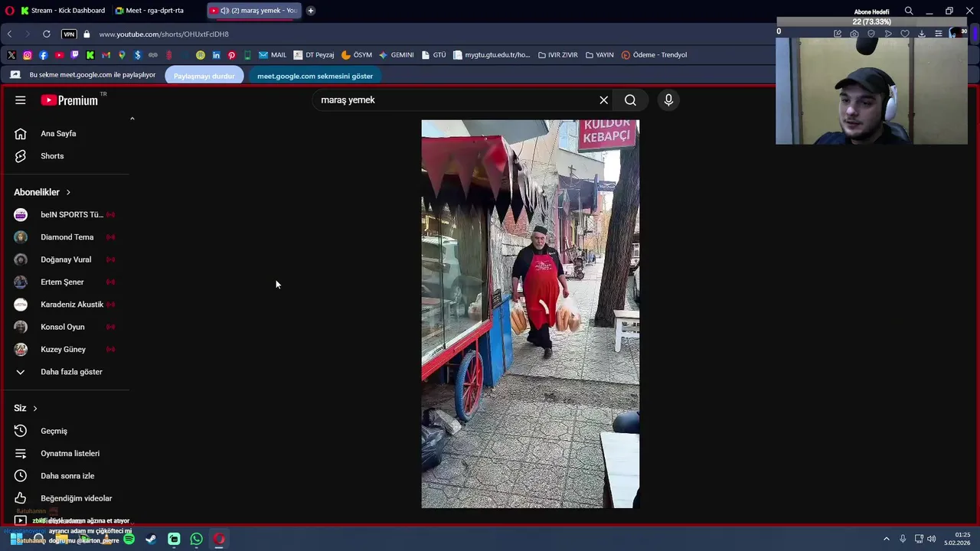Click 'Paylaşmayı durdur' button
The image size is (980, 551).
point(204,76)
